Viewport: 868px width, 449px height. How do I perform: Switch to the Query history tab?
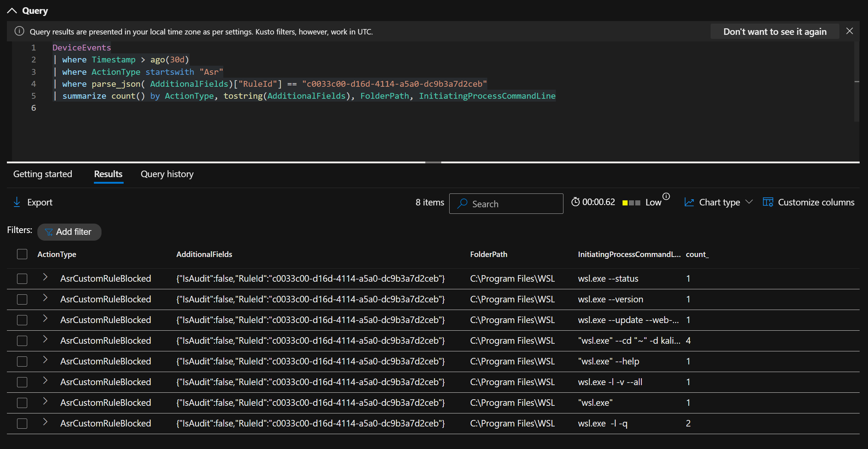(167, 174)
